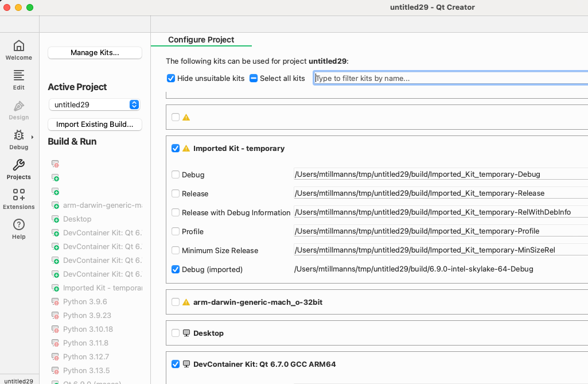Open the Extensions mode
The width and height of the screenshot is (588, 384).
[x=19, y=199]
